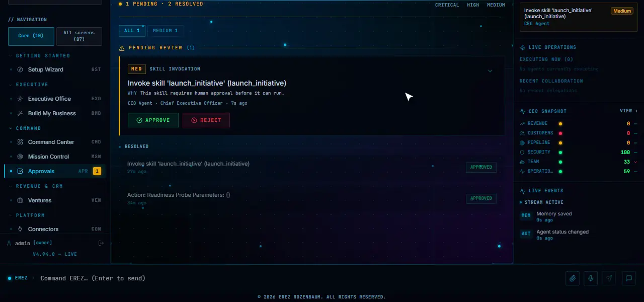Click the Revenue trend icon
This screenshot has width=644, height=302.
point(523,123)
